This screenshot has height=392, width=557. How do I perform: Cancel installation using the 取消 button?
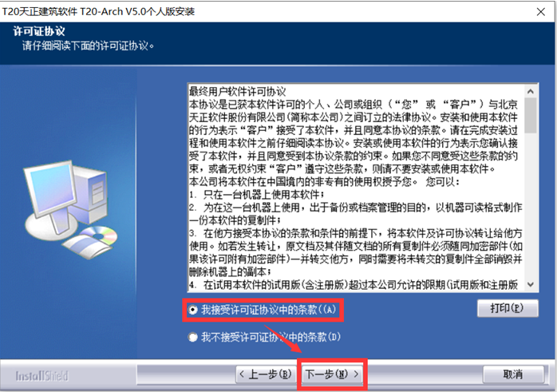click(x=513, y=374)
